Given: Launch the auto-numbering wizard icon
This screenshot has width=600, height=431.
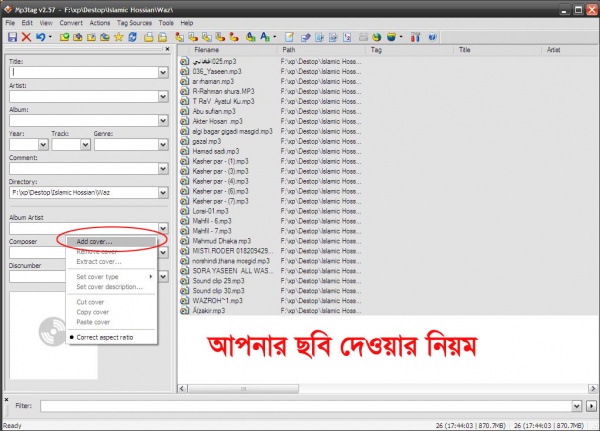Looking at the screenshot, I should 347,37.
